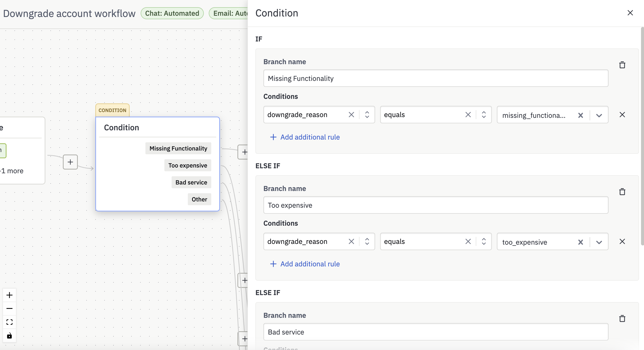
Task: Zoom in on the workflow canvas
Action: coord(9,295)
